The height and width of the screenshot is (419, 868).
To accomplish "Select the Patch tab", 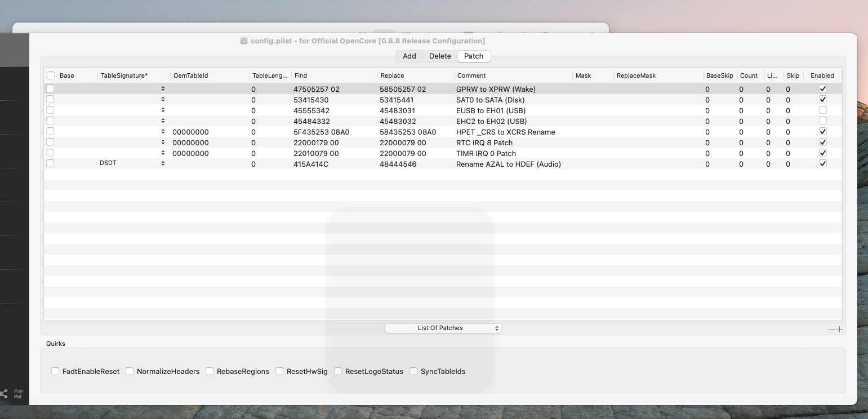I will [x=474, y=56].
